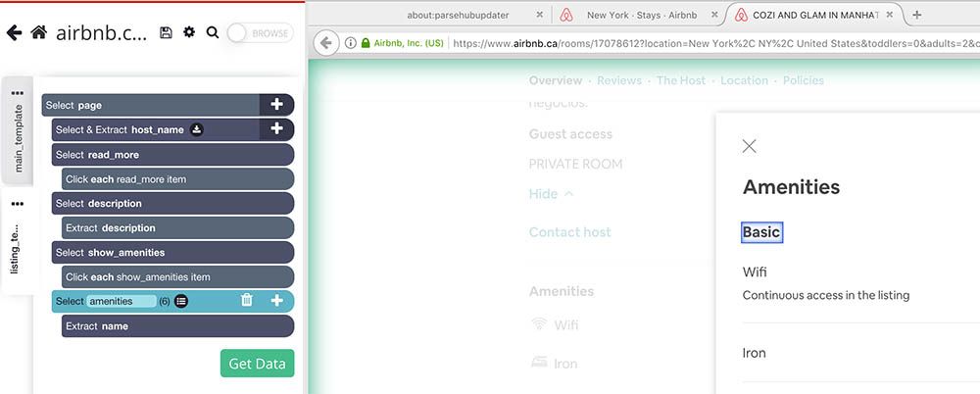Click the airbnb.c... project title
Viewport: 980px width, 394px height.
101,33
